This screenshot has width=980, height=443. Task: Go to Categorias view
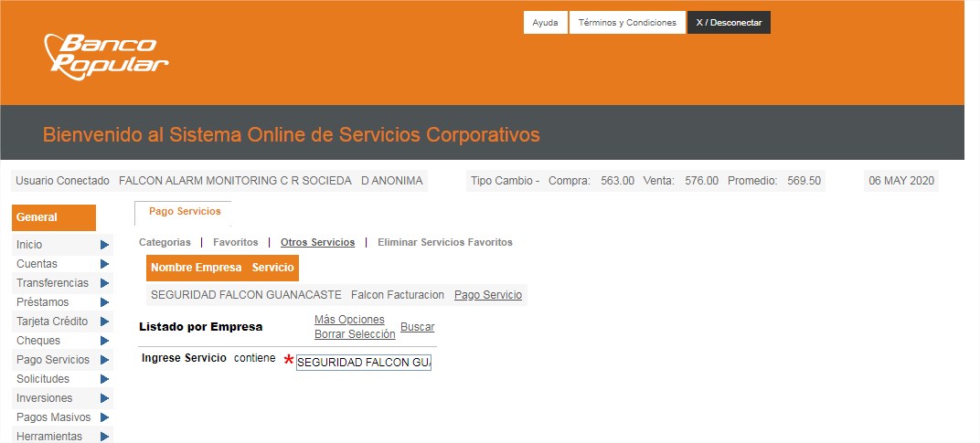[x=165, y=242]
